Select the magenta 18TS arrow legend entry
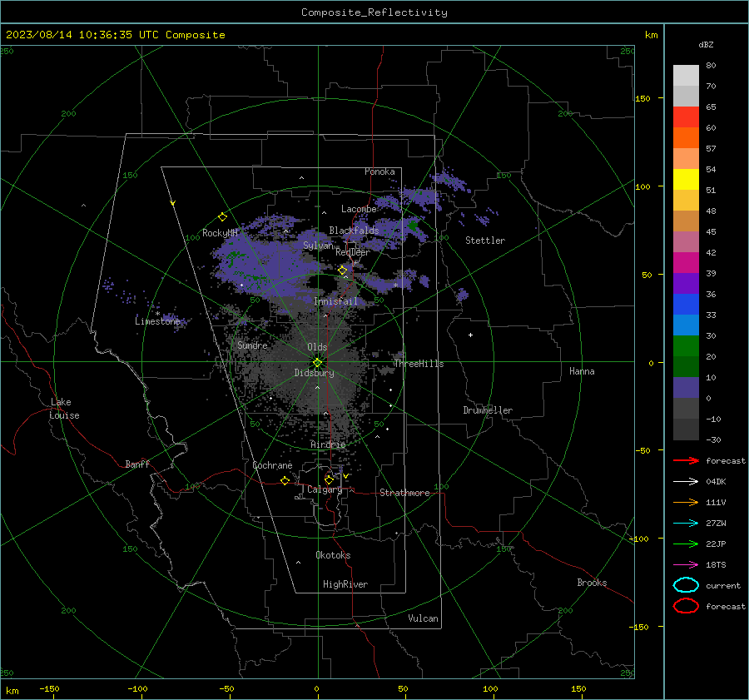 [686, 565]
